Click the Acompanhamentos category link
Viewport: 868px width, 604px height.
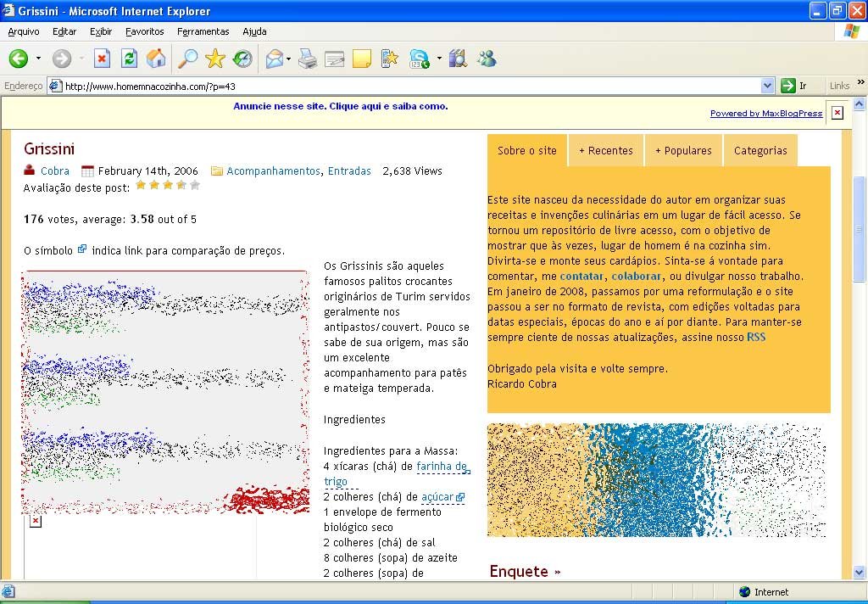273,171
